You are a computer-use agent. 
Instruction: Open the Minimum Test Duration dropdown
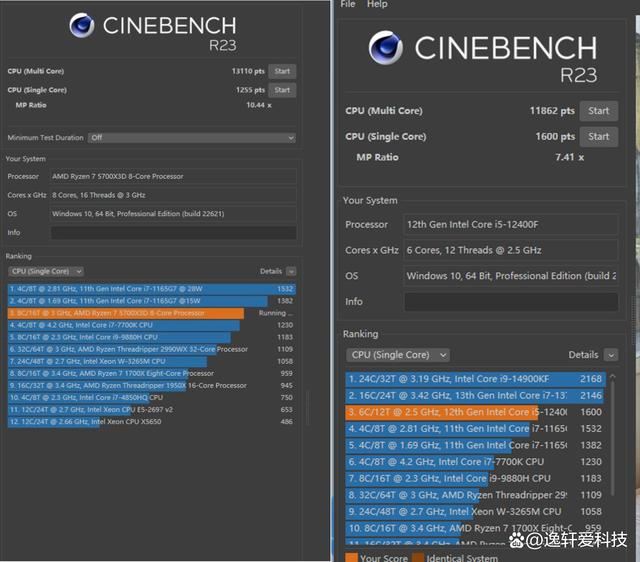tap(191, 138)
